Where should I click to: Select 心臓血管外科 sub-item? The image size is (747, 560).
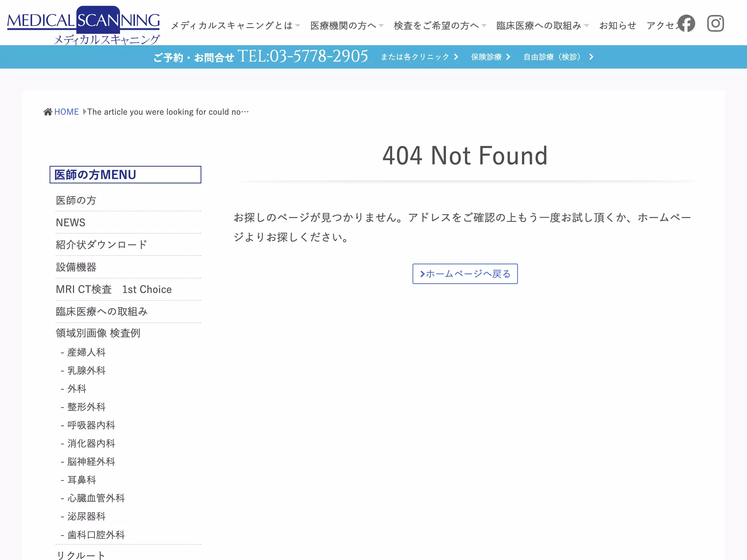click(x=96, y=498)
